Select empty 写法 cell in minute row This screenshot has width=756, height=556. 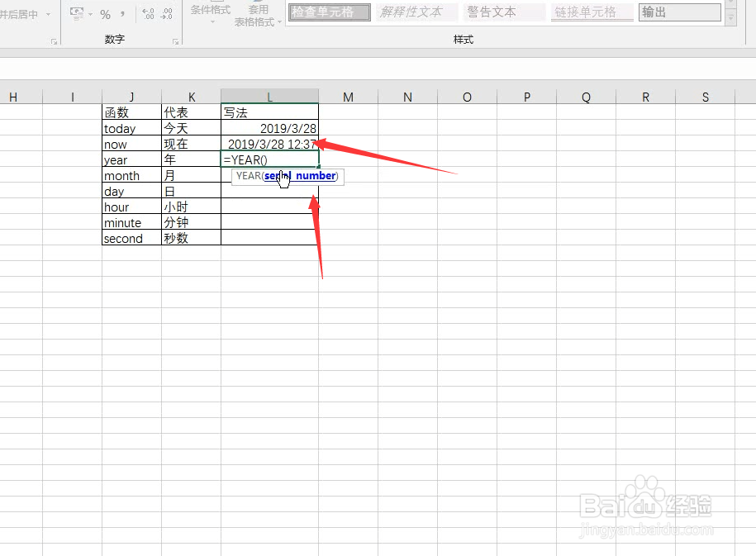click(269, 222)
